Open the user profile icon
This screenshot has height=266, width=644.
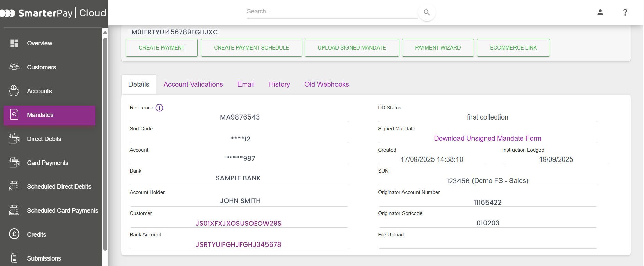tap(600, 12)
